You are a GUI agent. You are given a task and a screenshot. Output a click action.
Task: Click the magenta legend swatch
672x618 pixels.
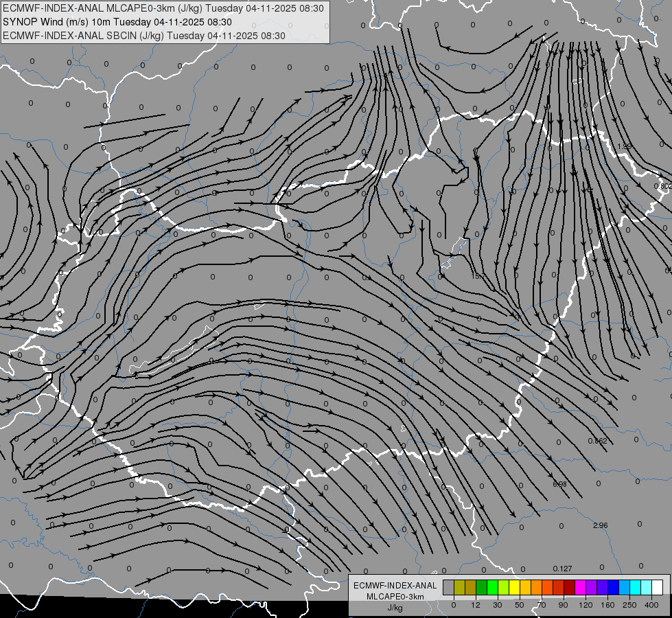[x=581, y=587]
